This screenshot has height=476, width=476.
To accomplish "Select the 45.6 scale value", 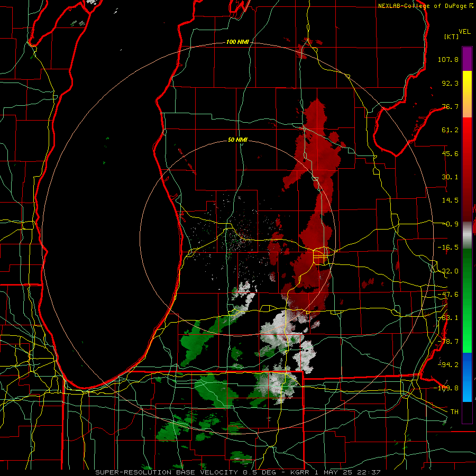I will pos(450,153).
